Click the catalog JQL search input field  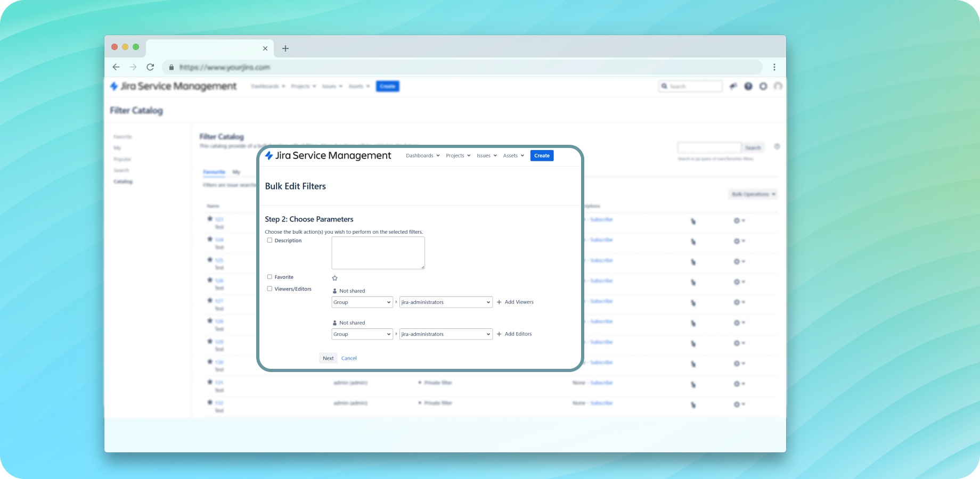(709, 147)
